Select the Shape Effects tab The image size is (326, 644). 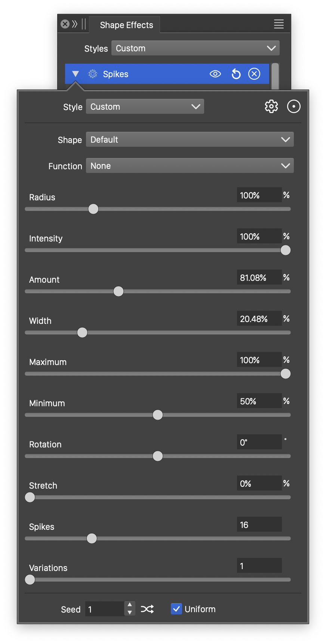pos(126,25)
